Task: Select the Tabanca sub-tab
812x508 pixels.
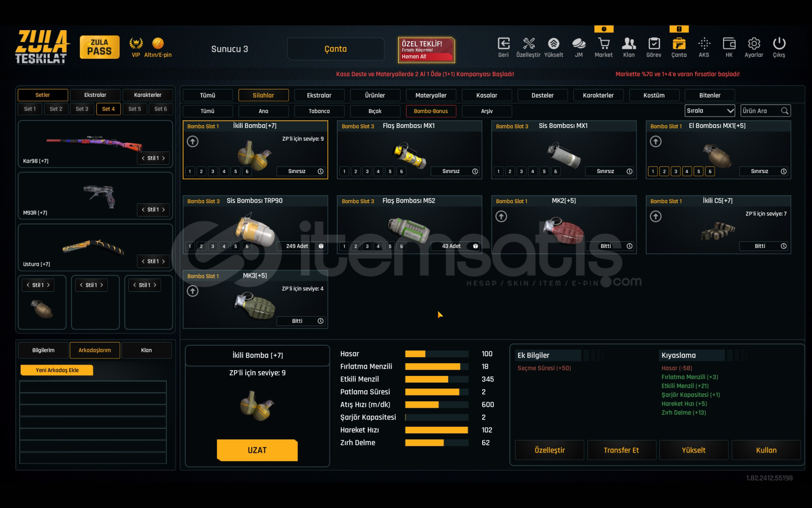Action: [x=319, y=111]
